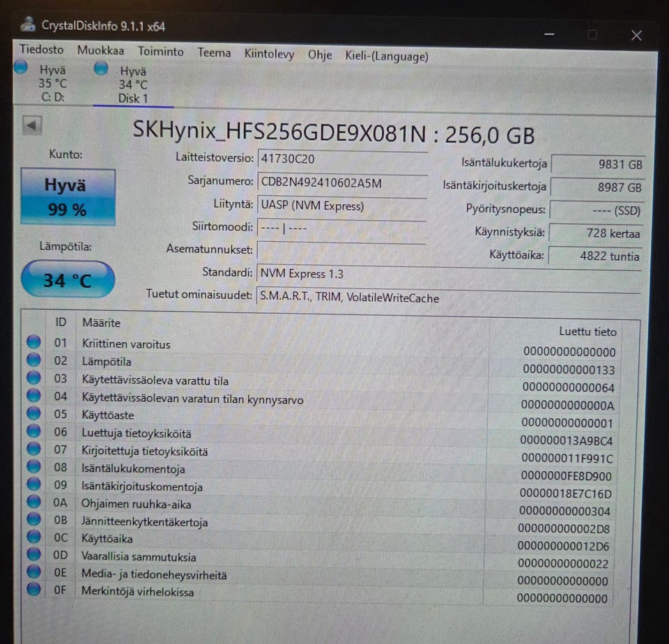
Task: Click the Isäntäkirjoituskertoja value 8987 GB
Action: click(x=597, y=187)
